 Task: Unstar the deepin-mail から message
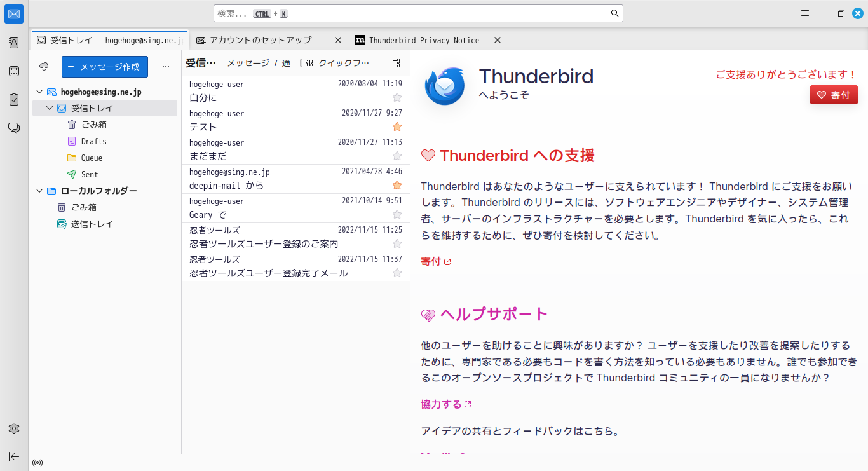click(x=397, y=185)
